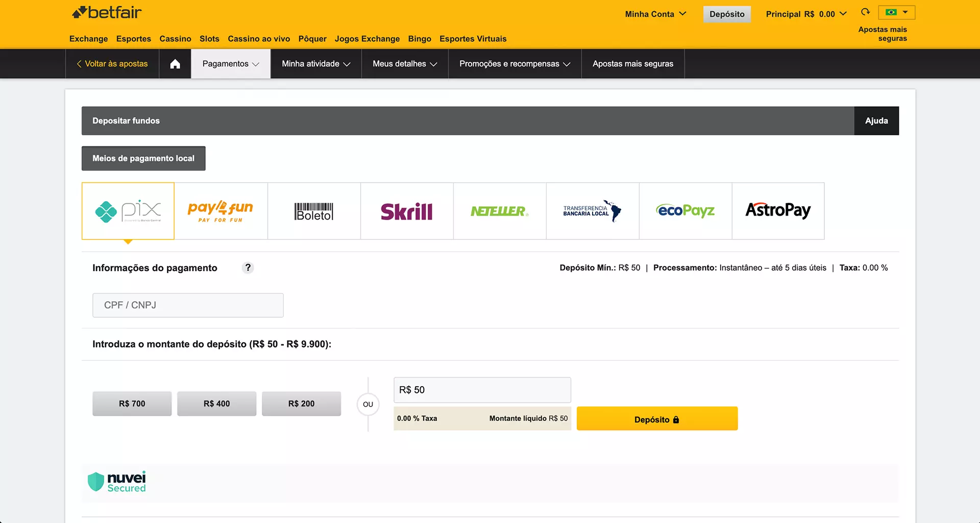The height and width of the screenshot is (523, 980).
Task: Expand the Principal balance dropdown
Action: click(x=806, y=14)
